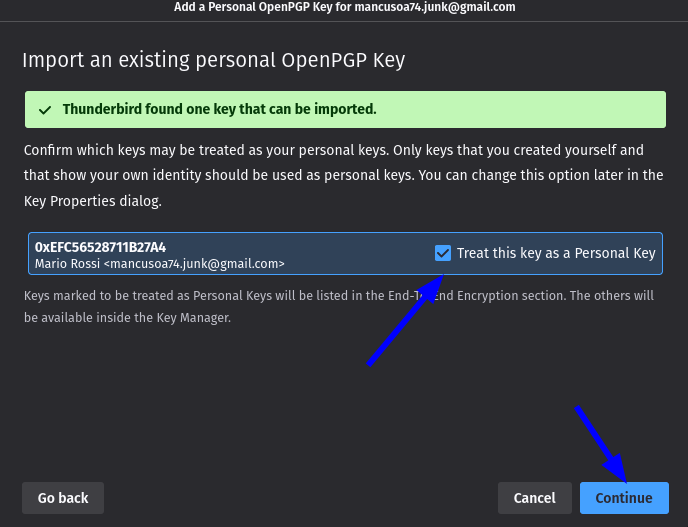688x527 pixels.
Task: Click the 'Keys marked to be treated' footnote
Action: (x=339, y=306)
